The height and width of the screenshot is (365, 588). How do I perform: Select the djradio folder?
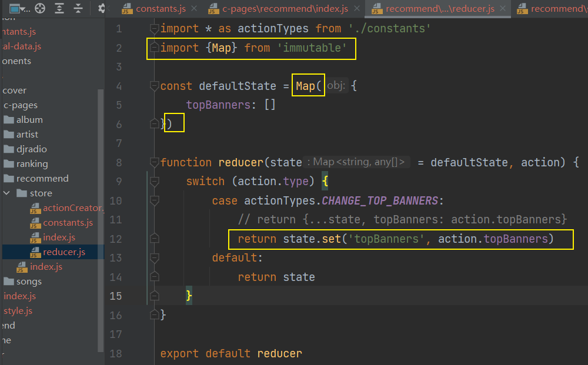coord(32,149)
